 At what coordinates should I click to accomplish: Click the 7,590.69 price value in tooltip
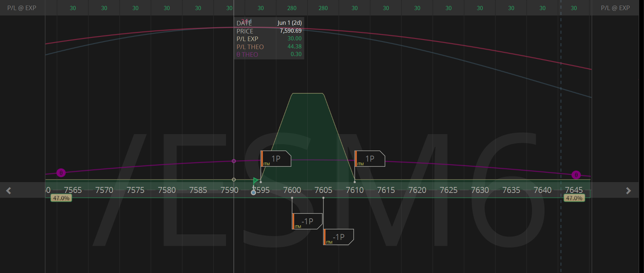[291, 31]
